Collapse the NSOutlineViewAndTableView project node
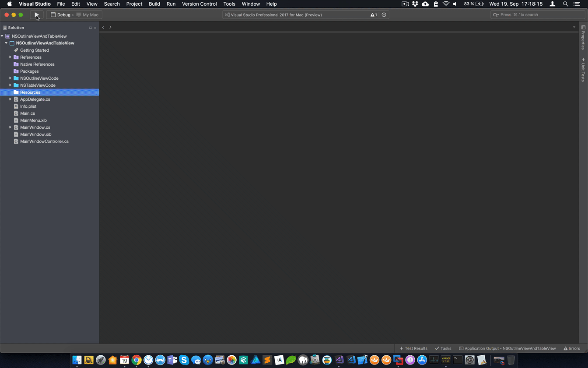This screenshot has height=368, width=588. click(x=6, y=43)
